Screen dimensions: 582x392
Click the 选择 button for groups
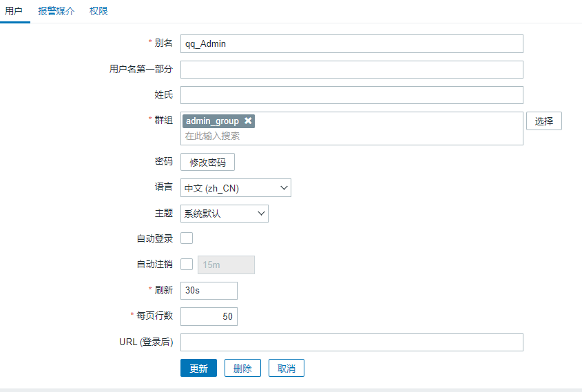pyautogui.click(x=544, y=121)
